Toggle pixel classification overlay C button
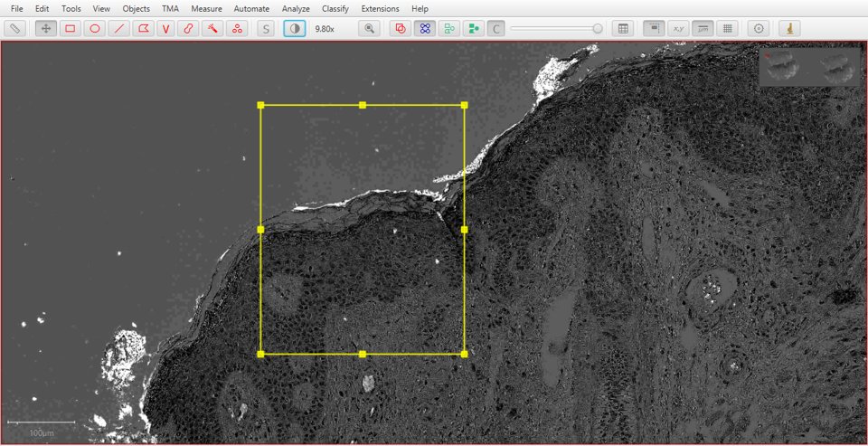This screenshot has width=868, height=446. coord(496,28)
